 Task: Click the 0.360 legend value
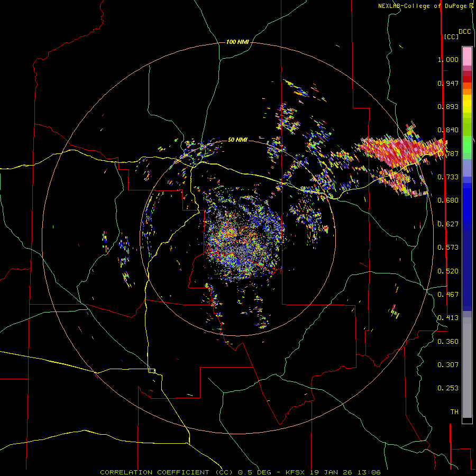click(448, 342)
